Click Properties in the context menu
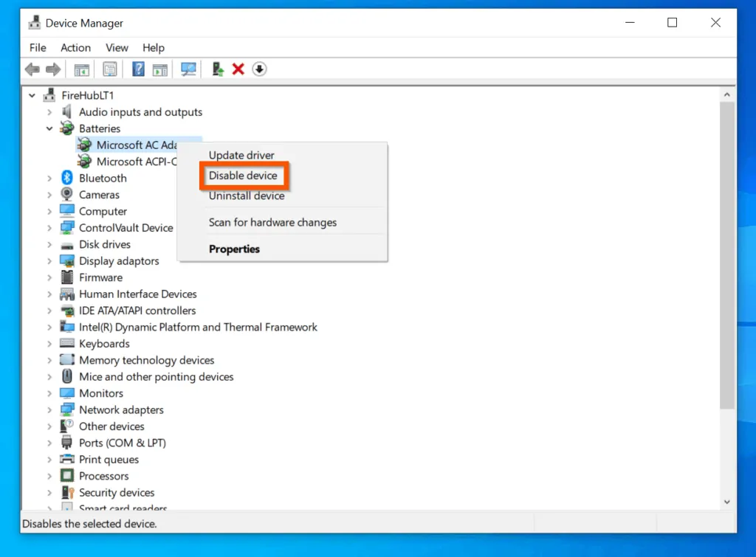This screenshot has height=557, width=756. 234,249
